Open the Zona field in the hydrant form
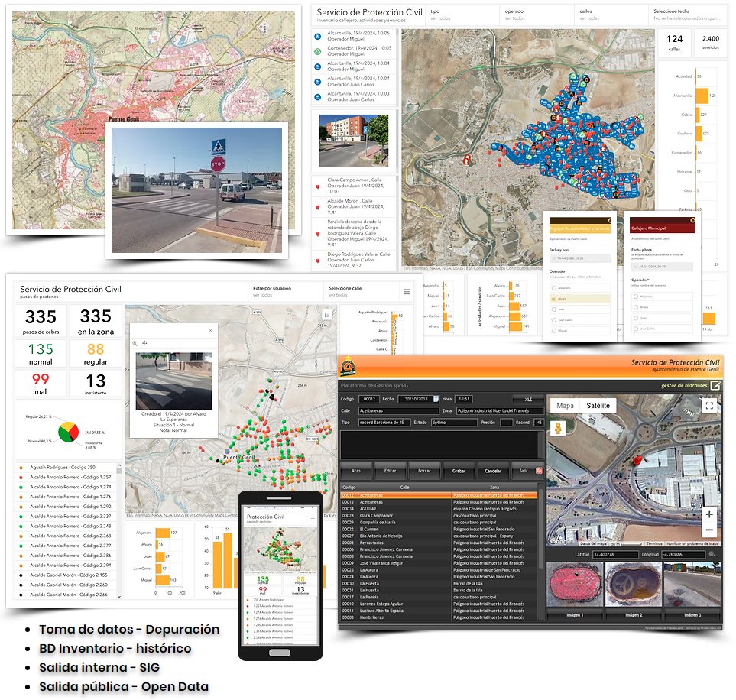This screenshot has height=700, width=736. pos(500,411)
